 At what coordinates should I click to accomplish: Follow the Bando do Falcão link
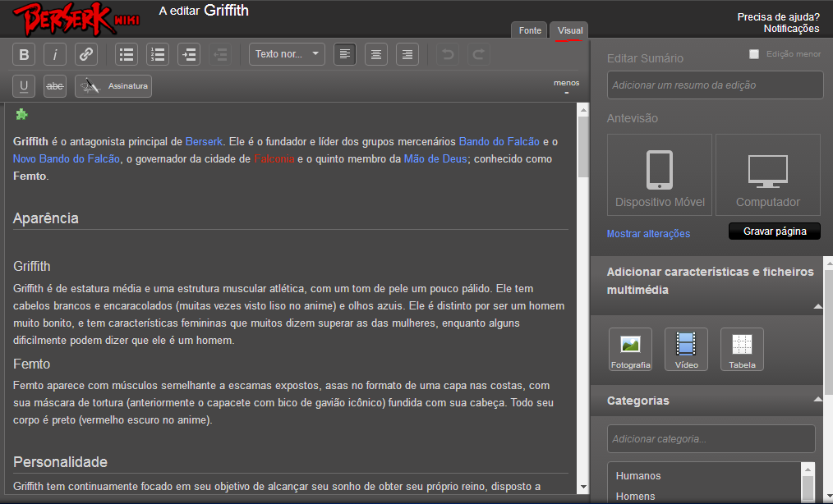coord(499,142)
